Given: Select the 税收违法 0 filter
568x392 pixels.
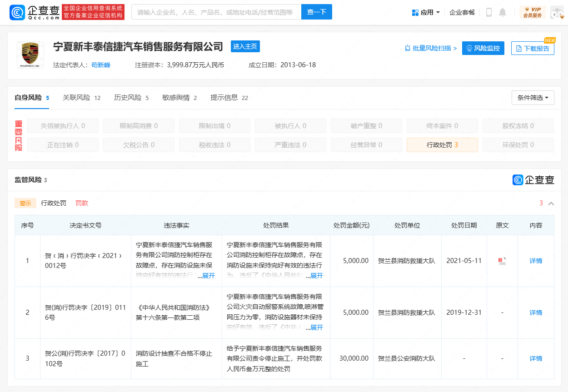Looking at the screenshot, I should coord(214,145).
